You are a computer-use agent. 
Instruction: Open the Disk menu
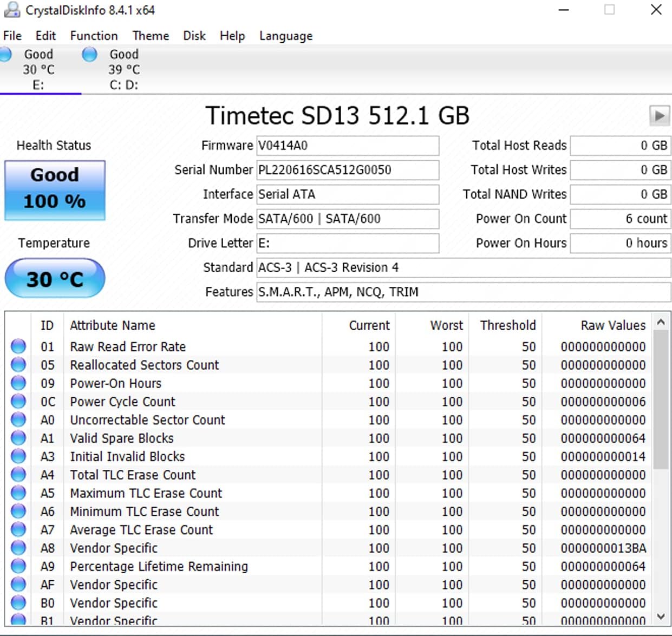(194, 36)
